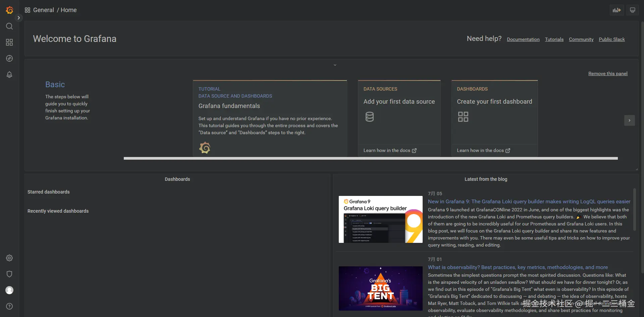Open the Tutorials link
The height and width of the screenshot is (317, 644).
(554, 39)
